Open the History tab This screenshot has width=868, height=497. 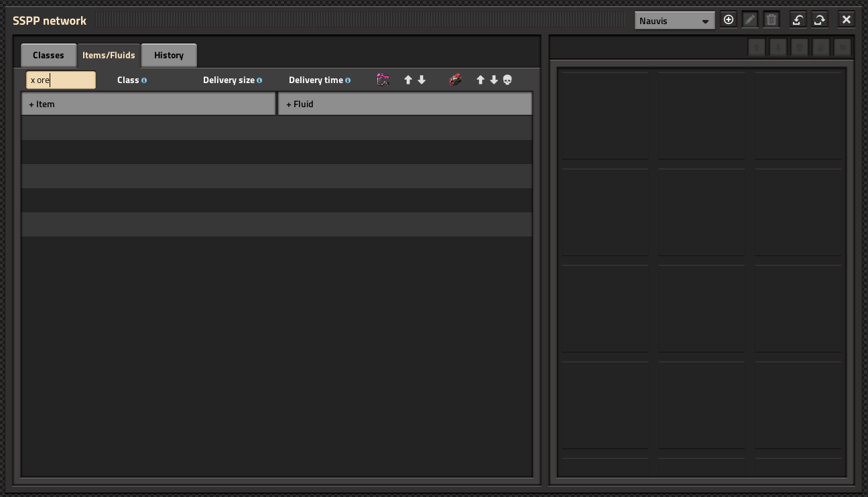click(169, 56)
